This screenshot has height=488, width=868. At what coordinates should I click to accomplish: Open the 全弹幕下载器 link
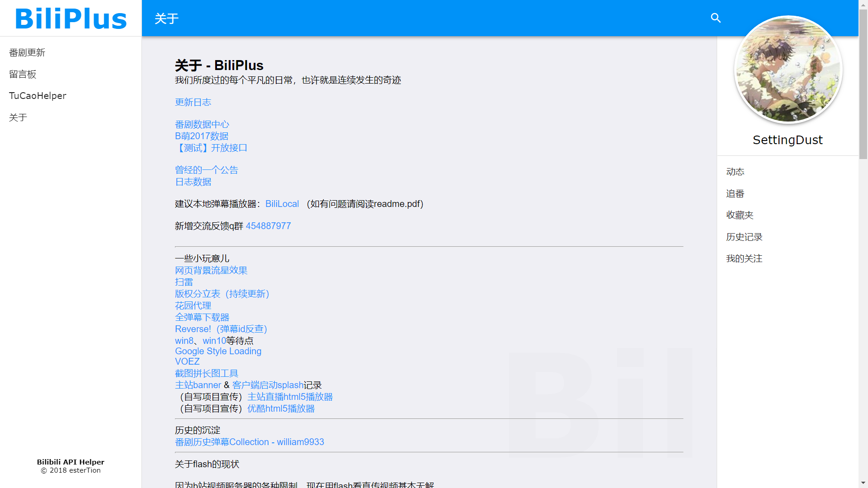(x=202, y=318)
